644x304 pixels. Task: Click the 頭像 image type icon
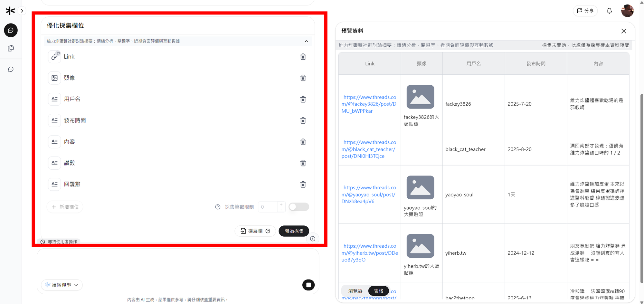coord(54,78)
